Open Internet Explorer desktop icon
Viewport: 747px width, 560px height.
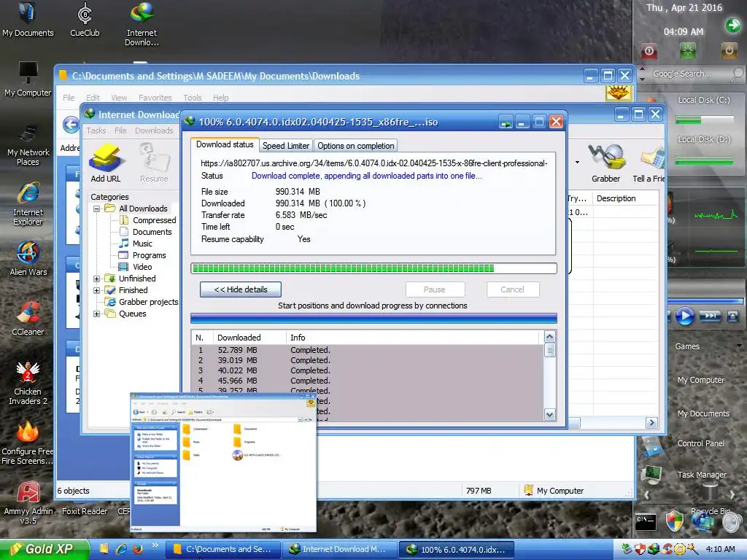click(28, 204)
